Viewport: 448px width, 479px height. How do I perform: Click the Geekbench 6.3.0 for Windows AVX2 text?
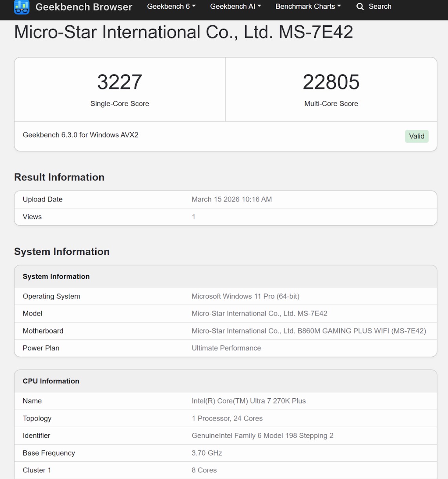coord(80,135)
